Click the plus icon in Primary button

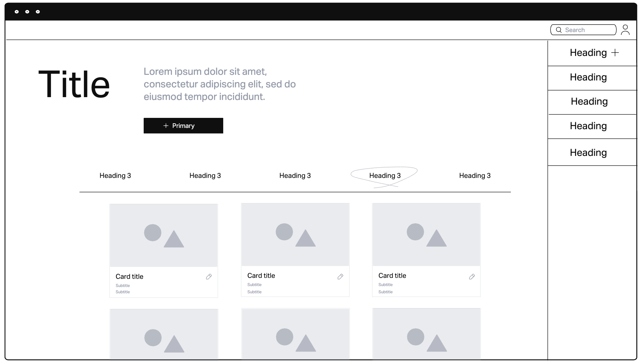(x=166, y=126)
